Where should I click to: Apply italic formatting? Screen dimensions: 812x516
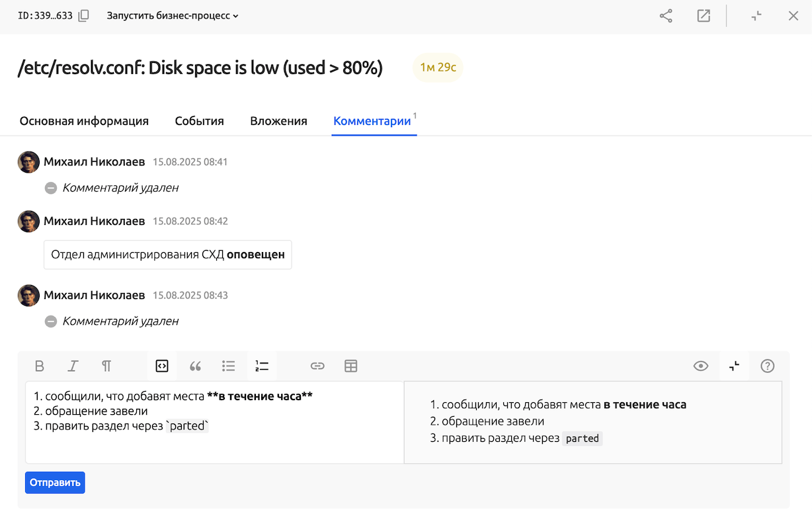pos(73,366)
